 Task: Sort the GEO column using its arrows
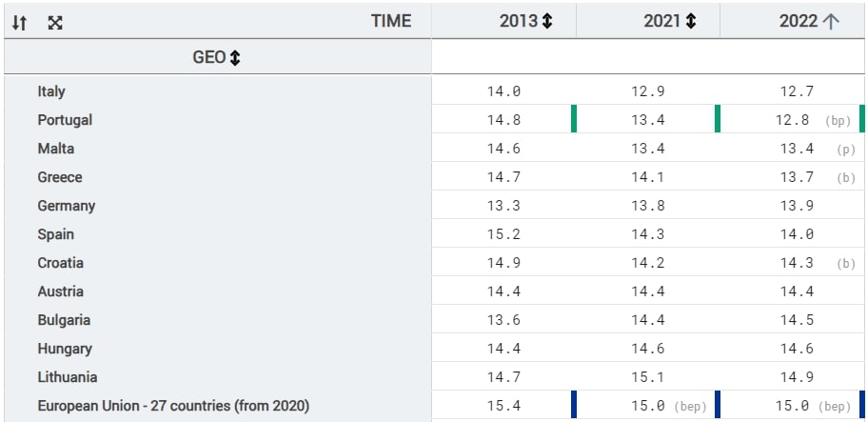tap(235, 57)
